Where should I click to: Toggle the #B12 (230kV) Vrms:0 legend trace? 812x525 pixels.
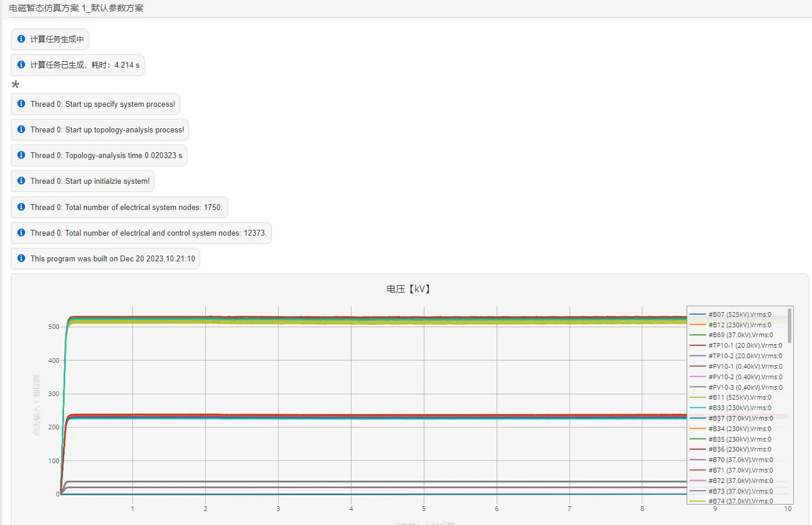pos(730,325)
